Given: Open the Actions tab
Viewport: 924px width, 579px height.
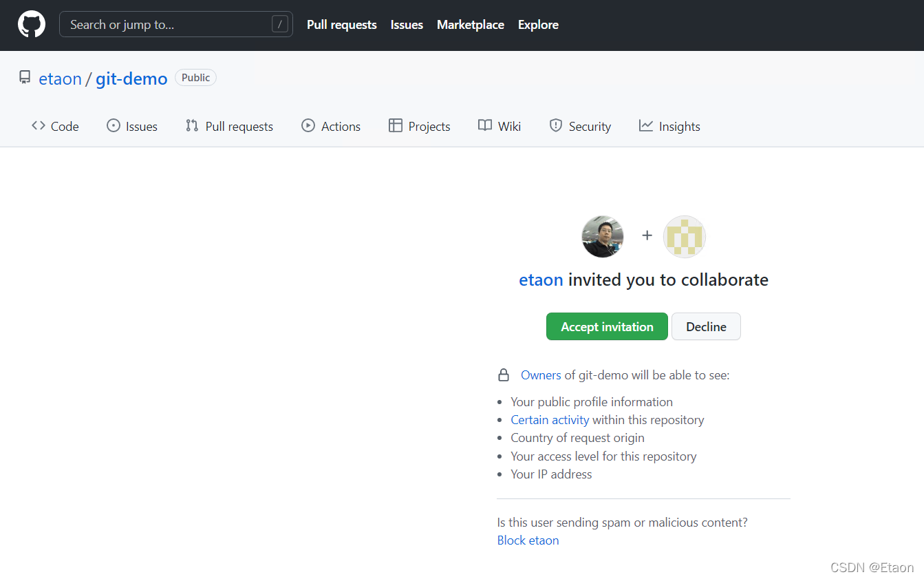Looking at the screenshot, I should coord(331,126).
